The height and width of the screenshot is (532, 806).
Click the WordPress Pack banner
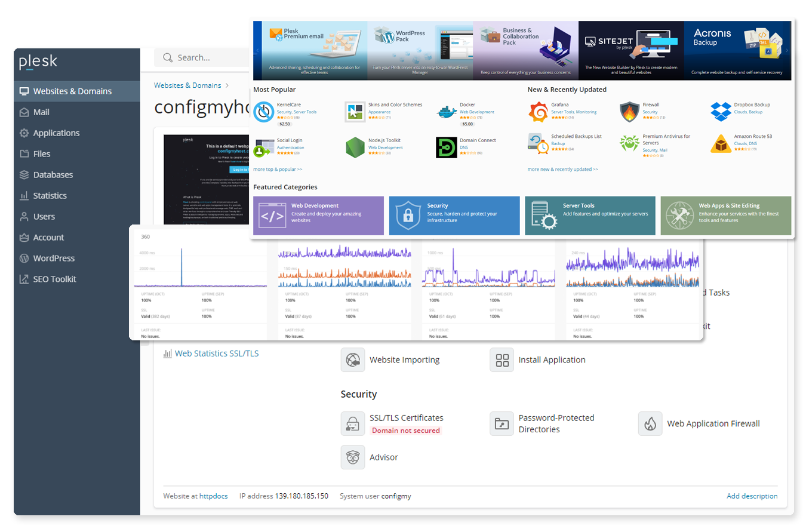click(x=420, y=50)
